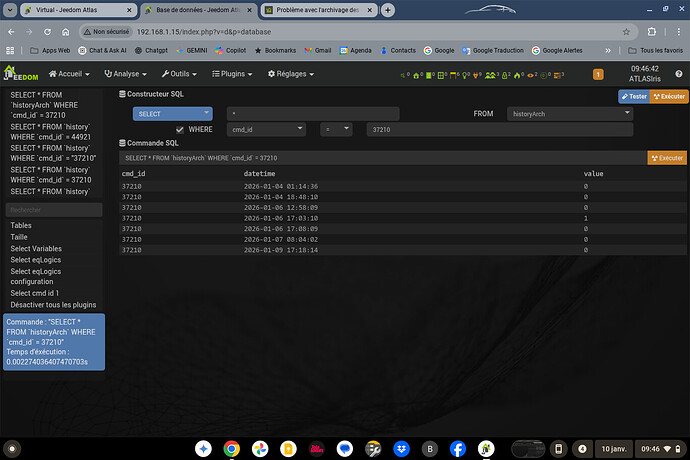
Task: Click the door summary icon in header
Action: pos(429,76)
